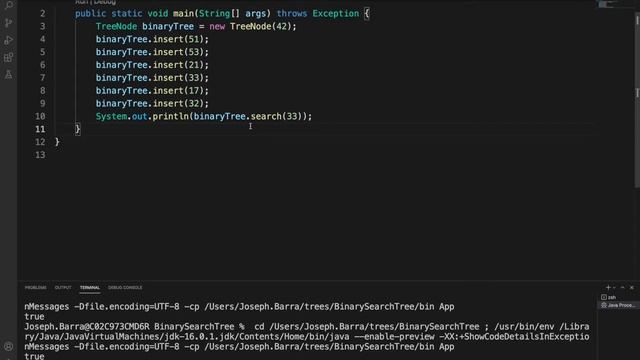Image resolution: width=640 pixels, height=360 pixels.
Task: Open the Search view in activity bar
Action: point(8,5)
